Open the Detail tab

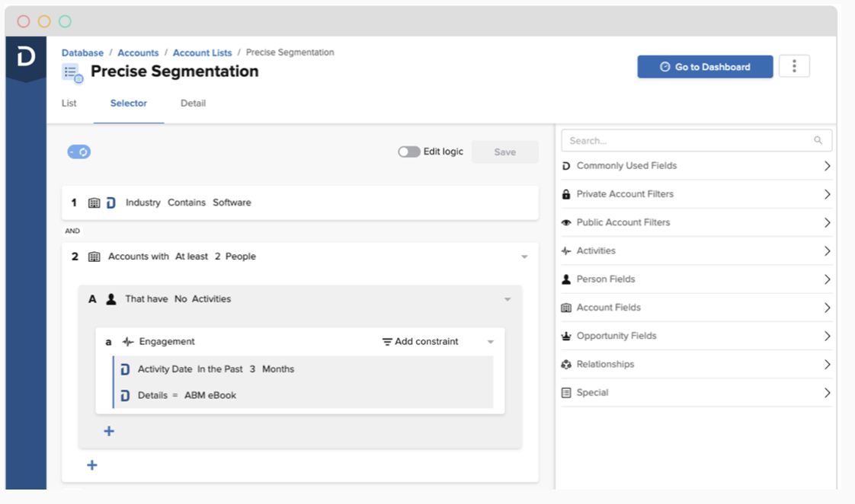tap(193, 104)
